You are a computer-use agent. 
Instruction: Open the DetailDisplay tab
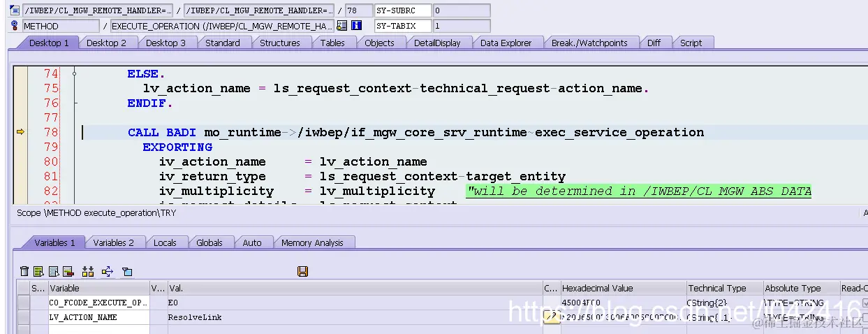point(437,43)
